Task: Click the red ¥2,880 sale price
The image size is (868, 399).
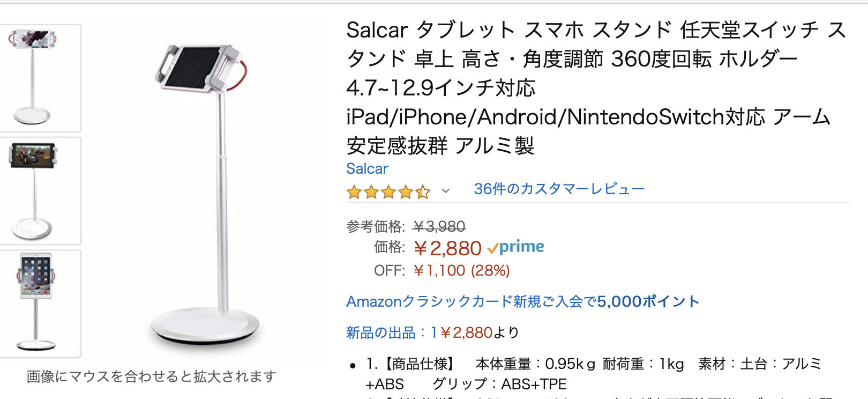Action: (x=448, y=248)
